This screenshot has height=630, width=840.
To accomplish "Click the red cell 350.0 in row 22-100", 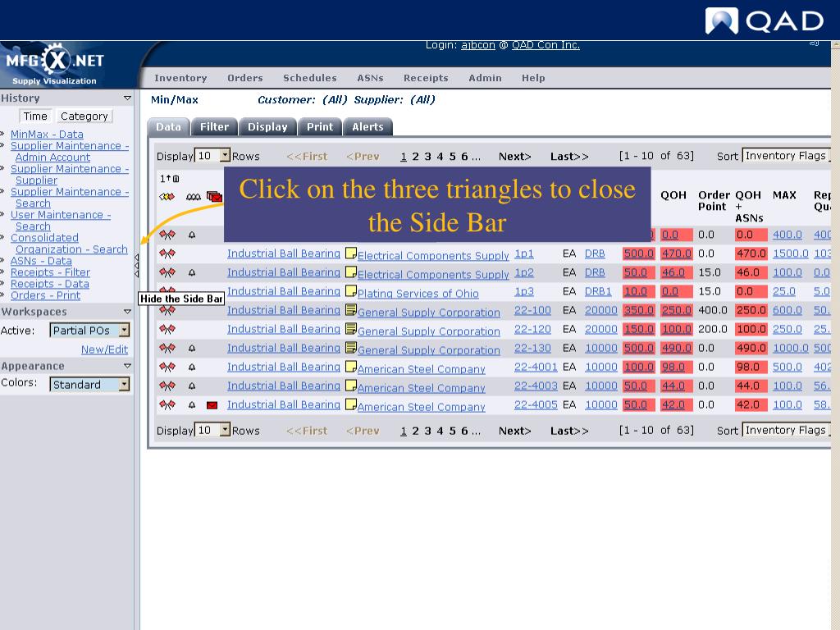I will (x=638, y=310).
